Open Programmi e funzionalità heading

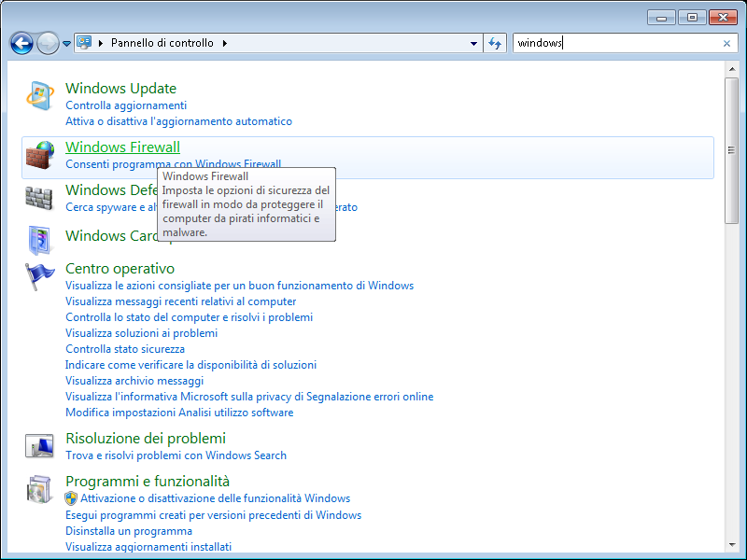coord(148,481)
